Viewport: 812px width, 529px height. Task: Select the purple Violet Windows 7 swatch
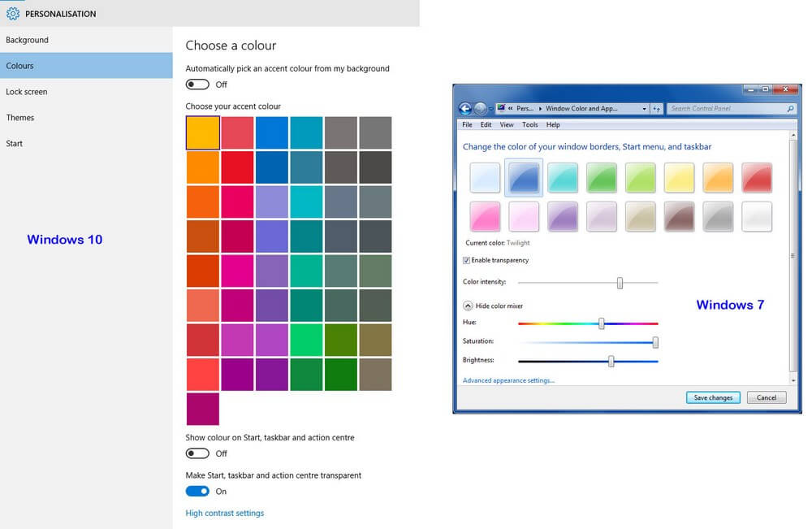[x=563, y=216]
